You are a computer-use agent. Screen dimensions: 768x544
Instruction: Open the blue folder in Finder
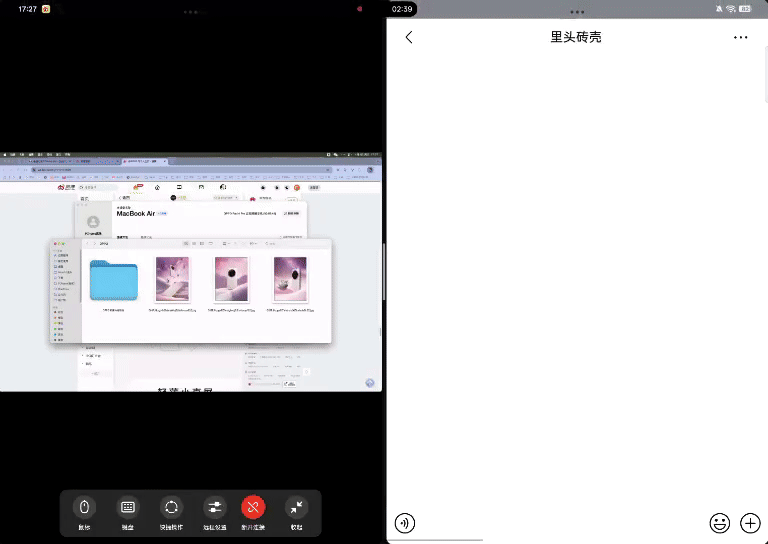114,280
